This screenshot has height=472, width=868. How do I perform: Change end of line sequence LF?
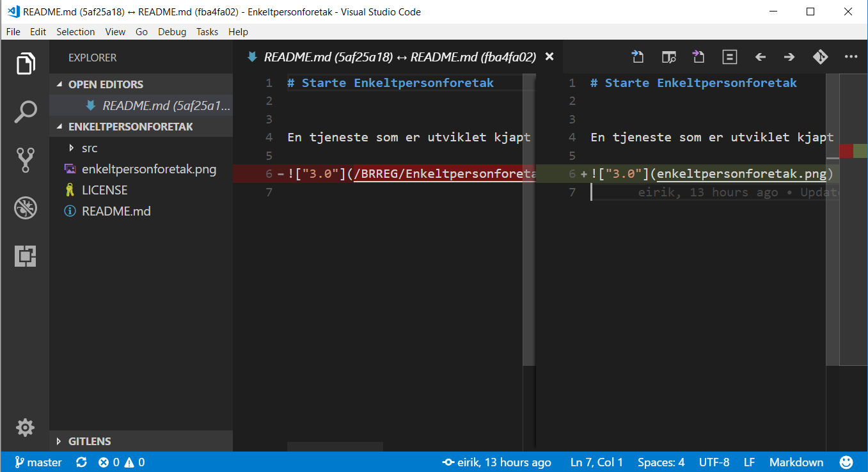pyautogui.click(x=749, y=462)
